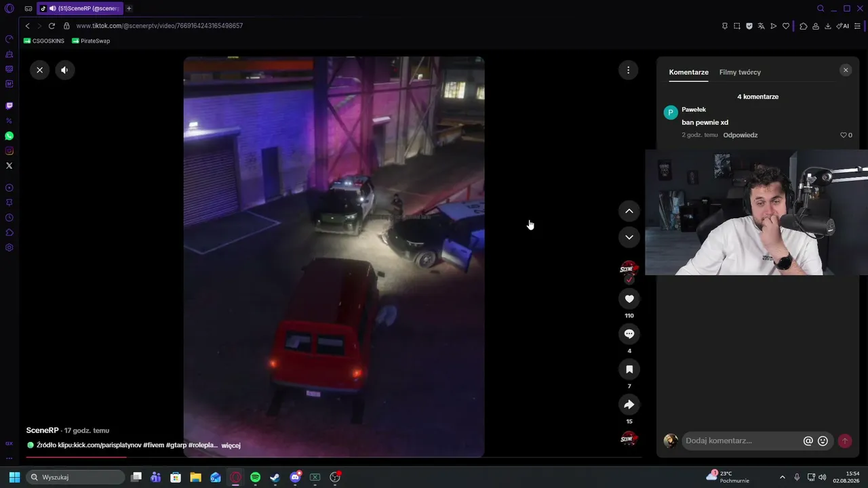The height and width of the screenshot is (488, 868).
Task: Show hidden system tray icons
Action: tap(783, 477)
